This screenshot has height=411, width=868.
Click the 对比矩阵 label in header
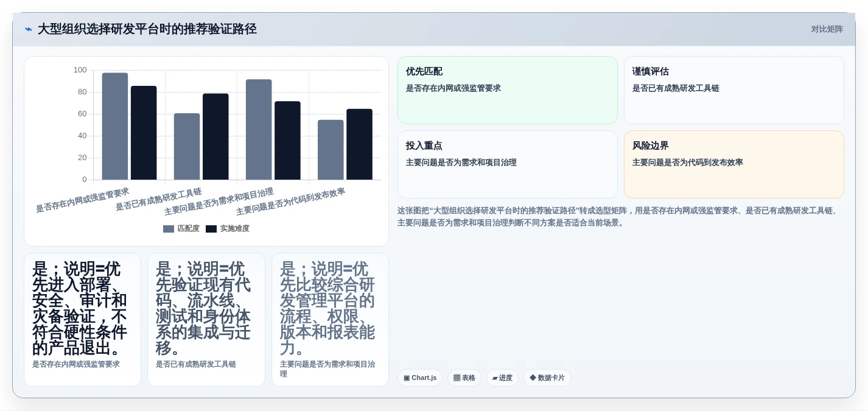pyautogui.click(x=827, y=29)
